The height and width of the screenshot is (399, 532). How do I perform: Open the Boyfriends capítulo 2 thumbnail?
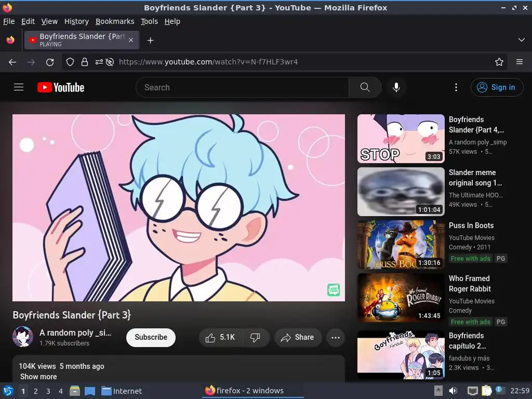coord(401,355)
